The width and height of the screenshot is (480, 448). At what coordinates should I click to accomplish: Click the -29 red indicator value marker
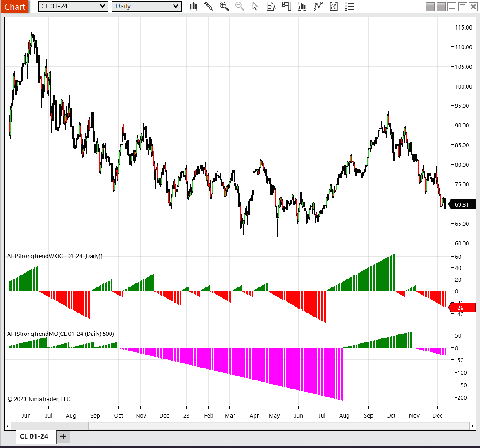[x=462, y=308]
